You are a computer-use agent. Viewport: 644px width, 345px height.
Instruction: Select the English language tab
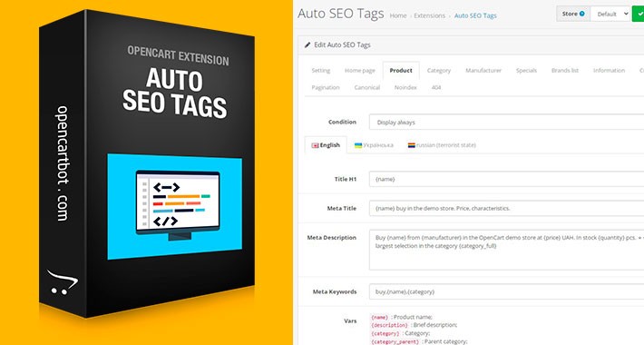(326, 145)
